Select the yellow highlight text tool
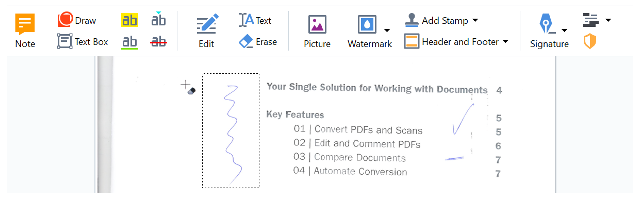 click(130, 20)
